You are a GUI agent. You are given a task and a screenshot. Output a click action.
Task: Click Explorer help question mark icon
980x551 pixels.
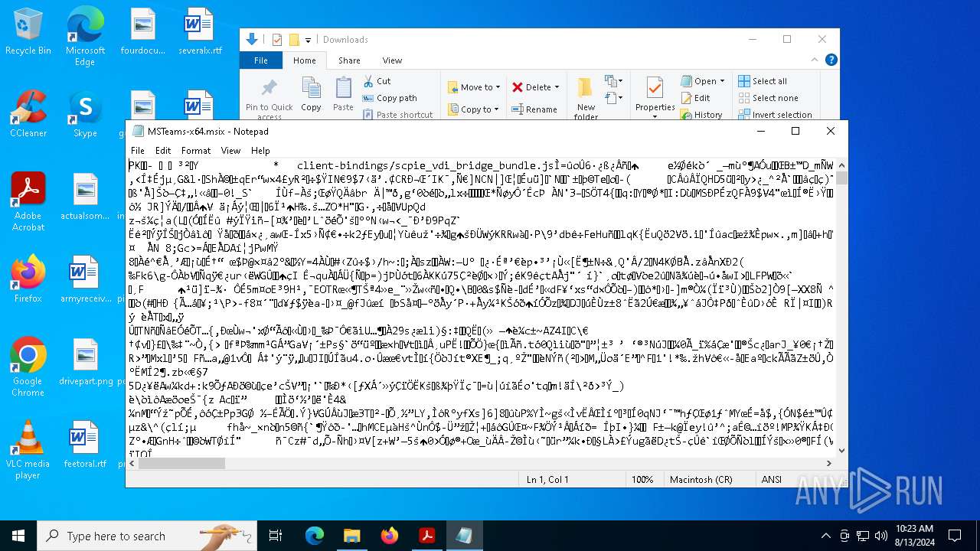coord(831,60)
